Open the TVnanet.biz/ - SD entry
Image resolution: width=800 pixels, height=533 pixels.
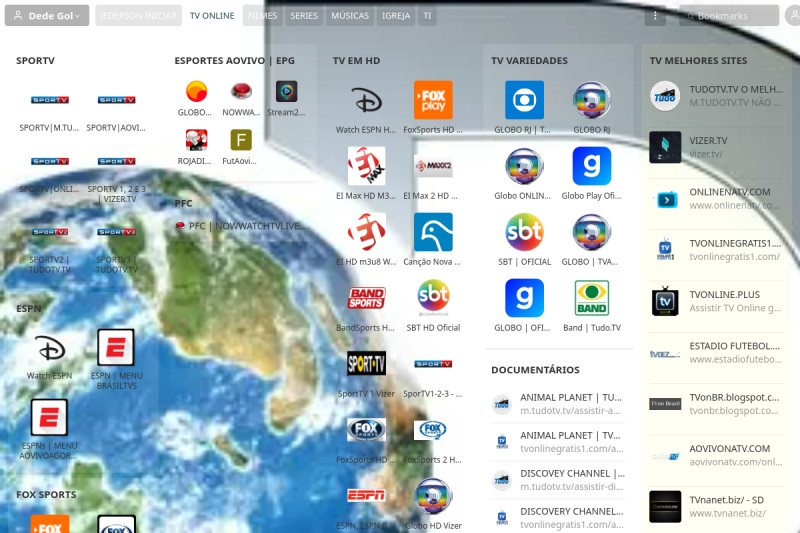716,506
